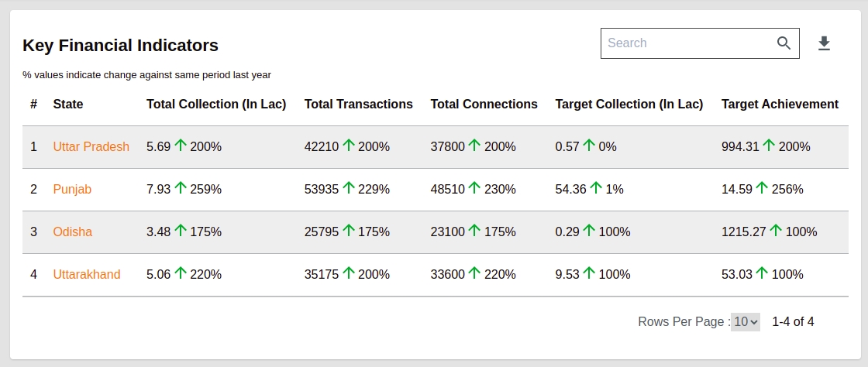Open the Uttar Pradesh state link
The image size is (868, 367).
click(91, 146)
